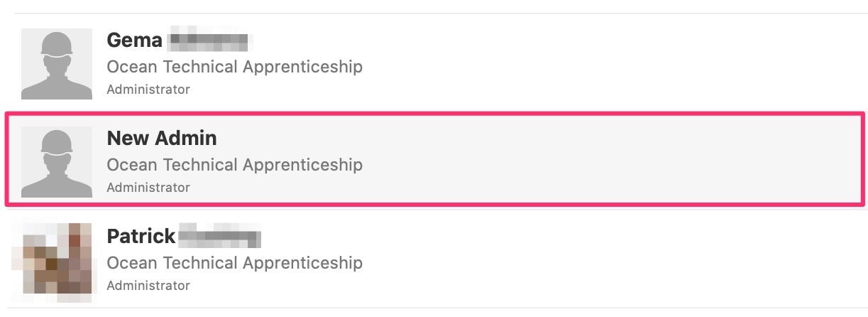Click Ocean Technical Apprenticeship under New Admin

click(234, 165)
